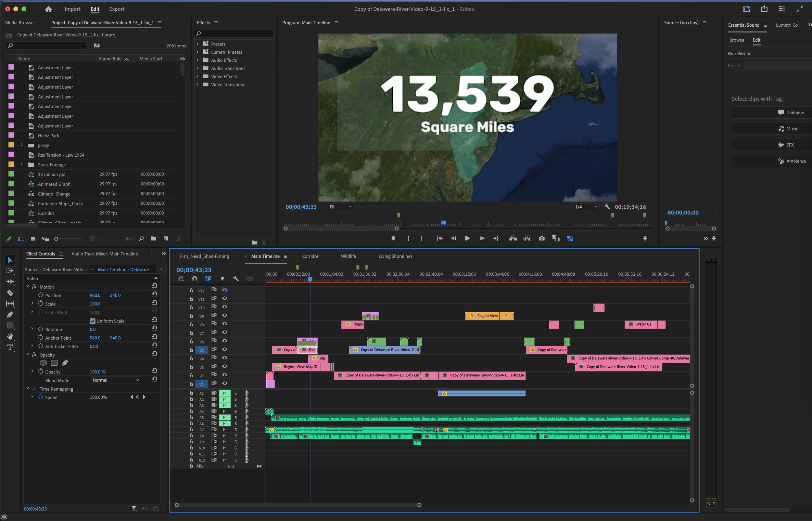
Task: Uncheck the Uniform Scale checkbox
Action: click(x=92, y=321)
